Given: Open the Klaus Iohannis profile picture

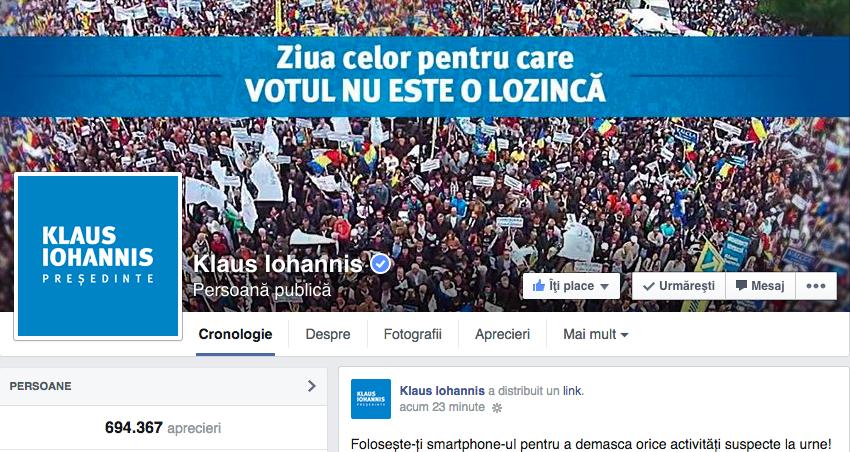Looking at the screenshot, I should click(98, 256).
